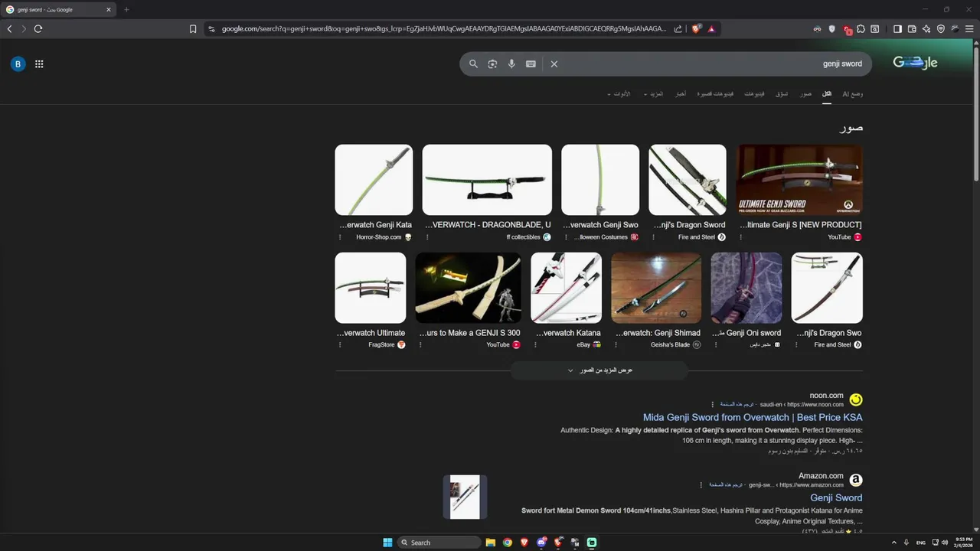Open Fire and Steel 'Dragon Sword' thumbnail
Viewport: 980px width, 551px height.
pos(687,180)
